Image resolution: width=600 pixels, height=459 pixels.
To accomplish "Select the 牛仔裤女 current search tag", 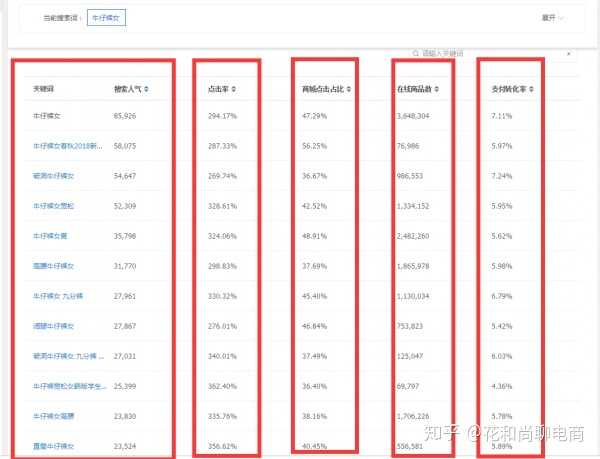I will point(106,18).
